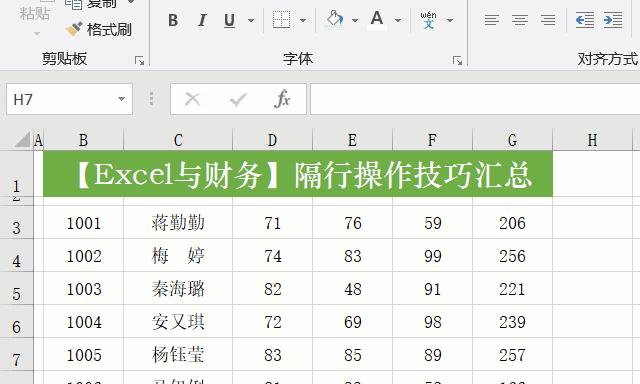640x384 pixels.
Task: Select column D header
Action: 272,140
